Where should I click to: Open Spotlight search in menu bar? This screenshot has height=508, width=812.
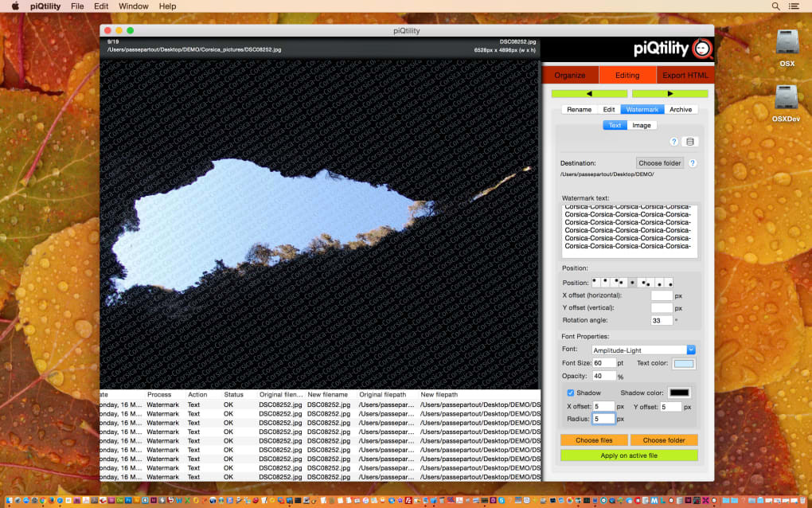coord(775,6)
